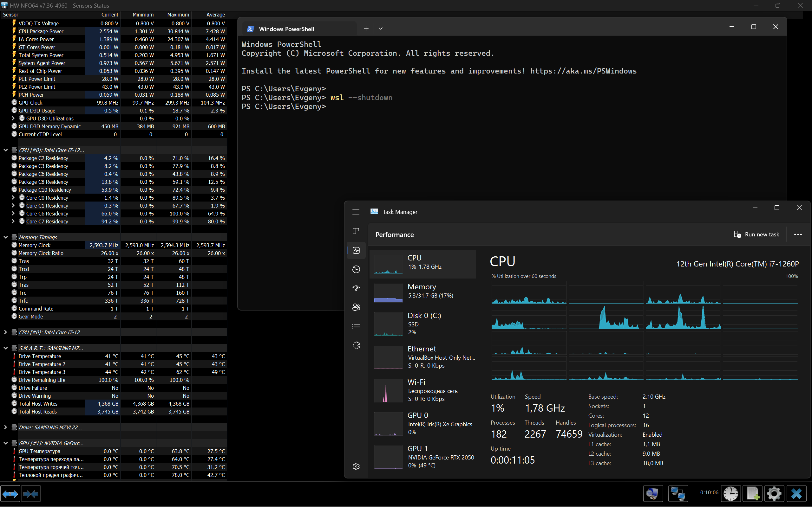Expand Core C0 Residency entry
812x507 pixels.
[13, 197]
